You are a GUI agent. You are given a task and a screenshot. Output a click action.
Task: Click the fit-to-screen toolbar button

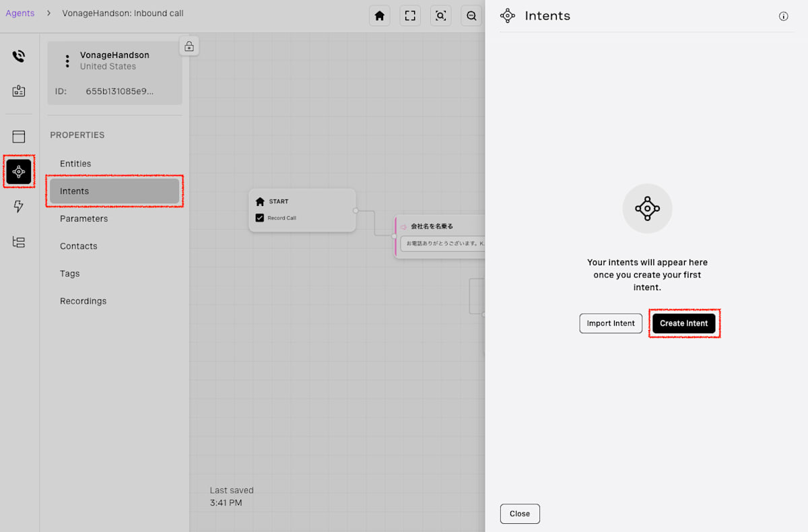click(x=410, y=15)
